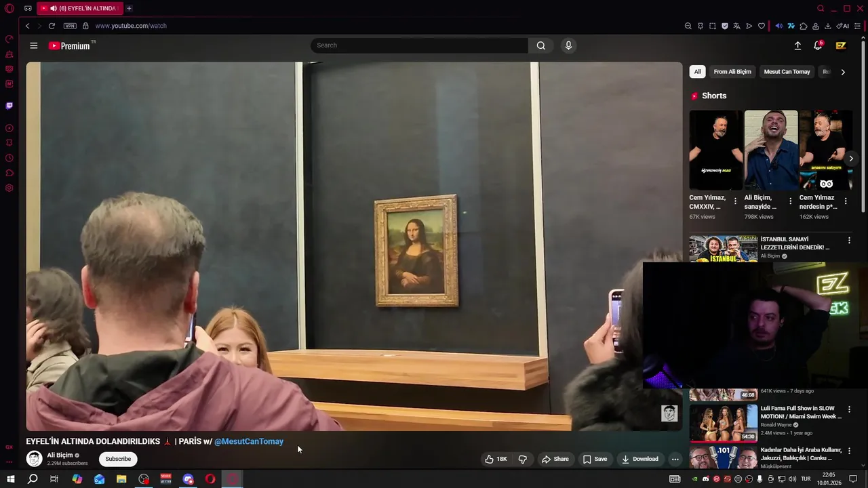The width and height of the screenshot is (868, 488).
Task: Open Windows Start menu
Action: click(11, 479)
